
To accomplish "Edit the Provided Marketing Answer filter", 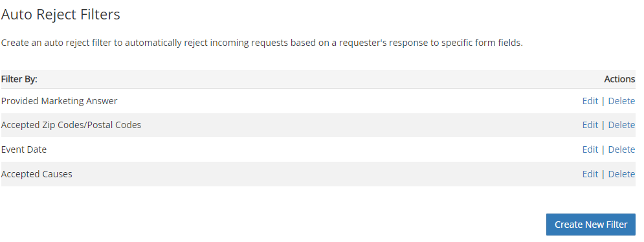I will (x=590, y=101).
